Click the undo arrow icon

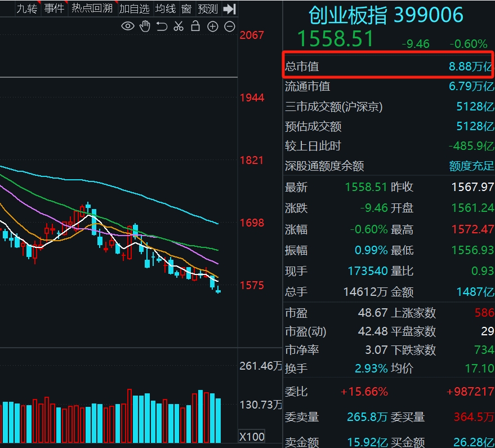pyautogui.click(x=162, y=26)
